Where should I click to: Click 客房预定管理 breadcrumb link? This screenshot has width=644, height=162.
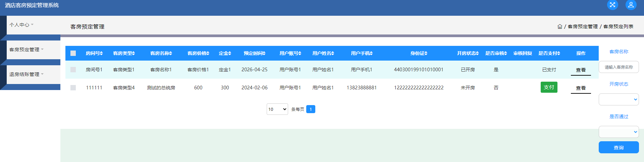583,26
